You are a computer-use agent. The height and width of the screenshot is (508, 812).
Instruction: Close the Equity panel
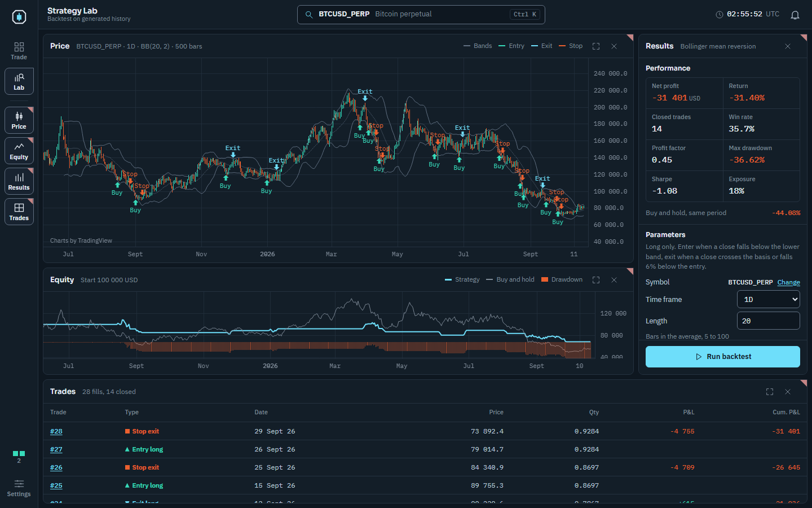point(614,280)
